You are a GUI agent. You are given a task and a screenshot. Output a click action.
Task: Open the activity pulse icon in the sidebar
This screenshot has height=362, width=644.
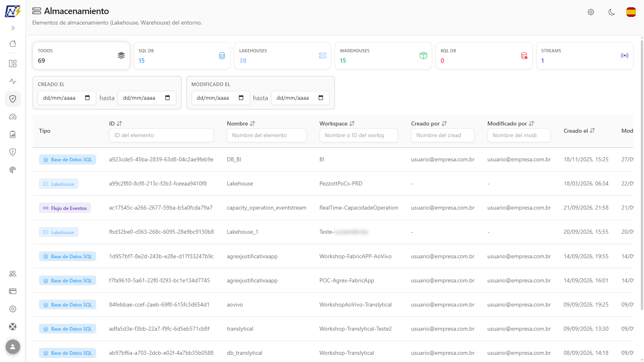tap(13, 81)
